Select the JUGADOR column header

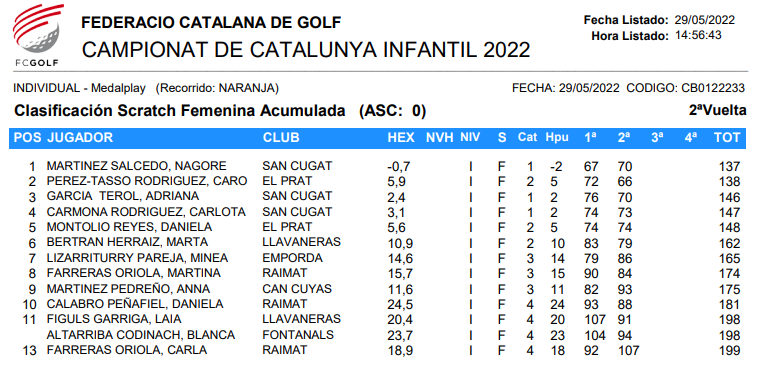coord(80,138)
